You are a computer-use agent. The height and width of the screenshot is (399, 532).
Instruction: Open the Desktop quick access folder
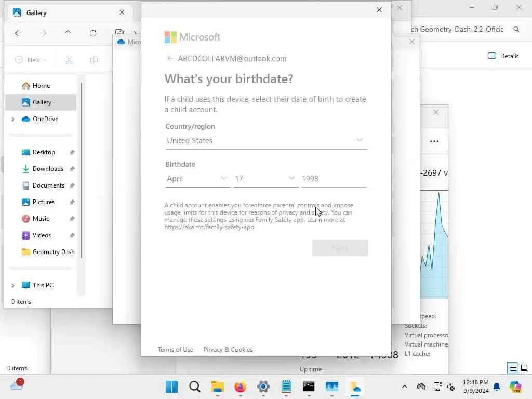click(x=44, y=152)
